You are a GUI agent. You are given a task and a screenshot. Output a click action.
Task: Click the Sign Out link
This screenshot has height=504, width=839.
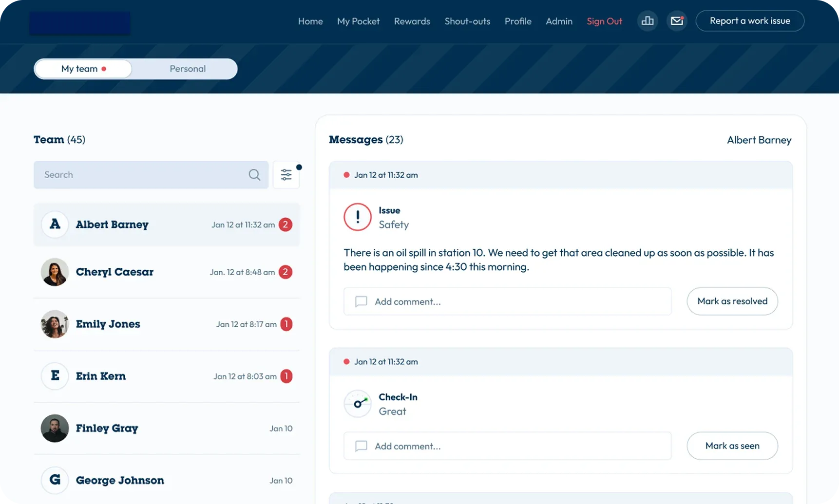pos(604,21)
